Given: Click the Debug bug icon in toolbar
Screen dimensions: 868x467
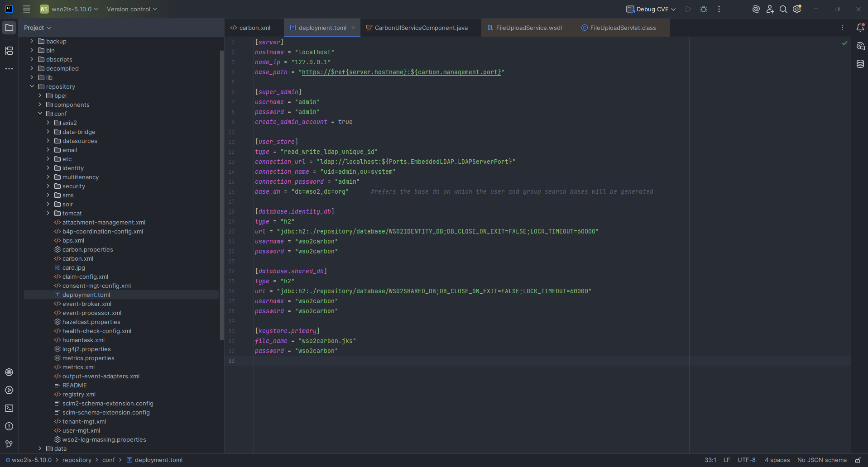Looking at the screenshot, I should (x=704, y=9).
